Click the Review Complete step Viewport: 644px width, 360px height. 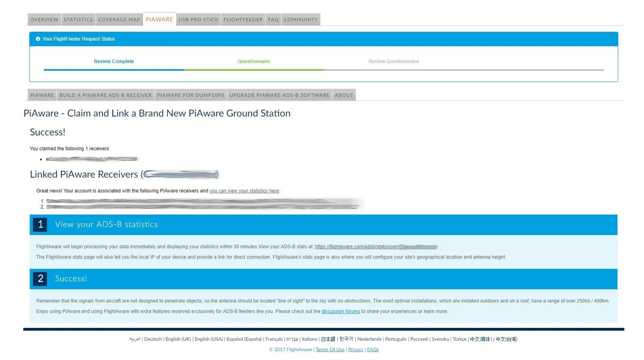[114, 61]
